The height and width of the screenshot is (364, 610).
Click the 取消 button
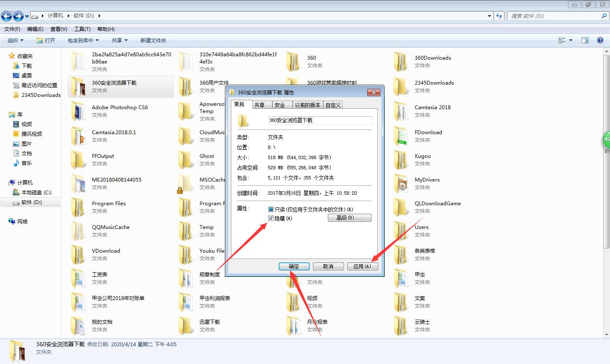pos(328,266)
